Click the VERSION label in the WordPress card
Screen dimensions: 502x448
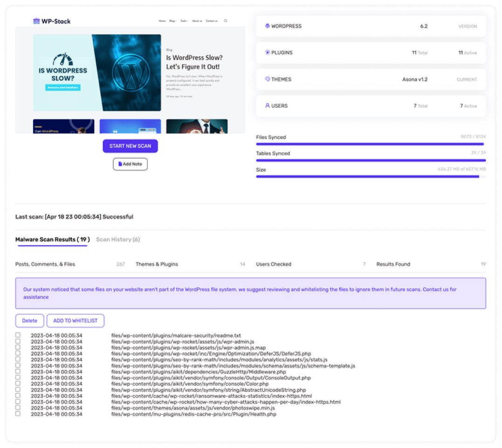pyautogui.click(x=468, y=26)
